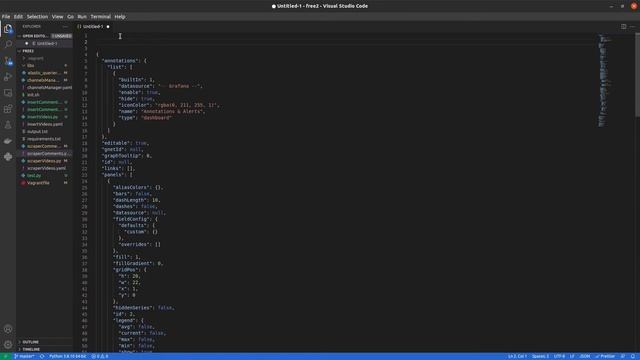Open the Docker whale icon in activity bar

point(8,141)
